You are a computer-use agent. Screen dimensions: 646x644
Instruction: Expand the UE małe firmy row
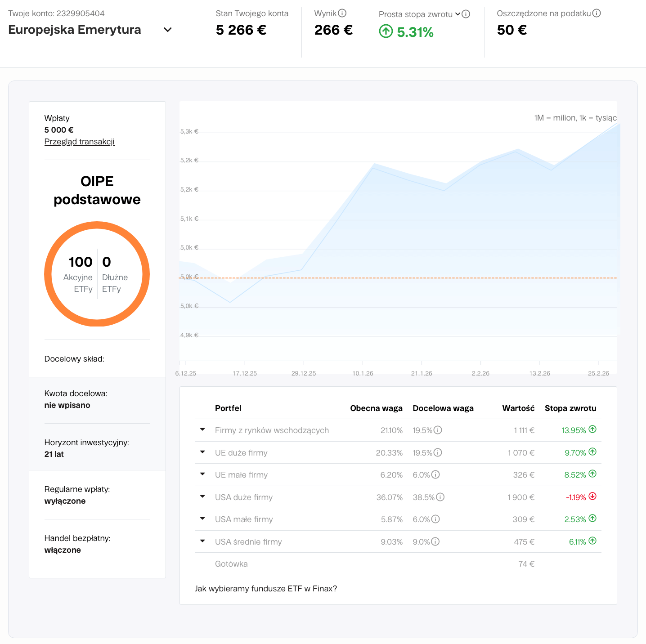[202, 474]
